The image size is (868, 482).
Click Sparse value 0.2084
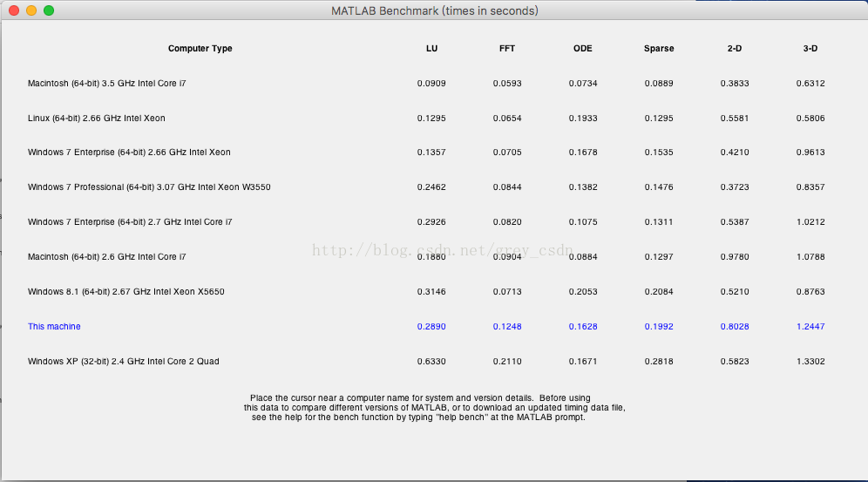click(659, 292)
